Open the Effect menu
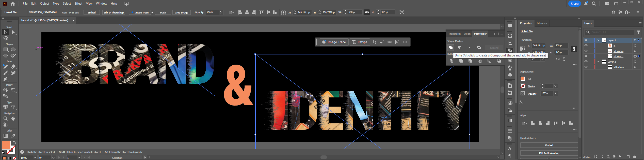Screen dimensions: 644x160 [78, 4]
